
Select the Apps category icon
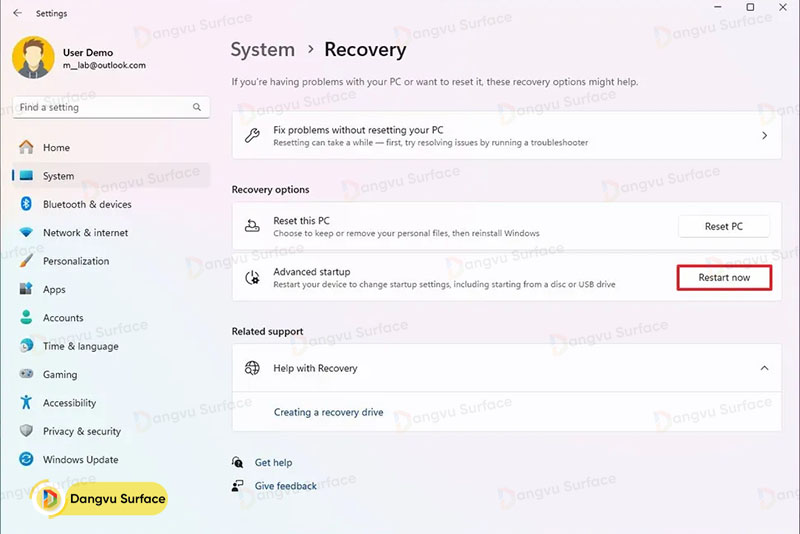(26, 290)
